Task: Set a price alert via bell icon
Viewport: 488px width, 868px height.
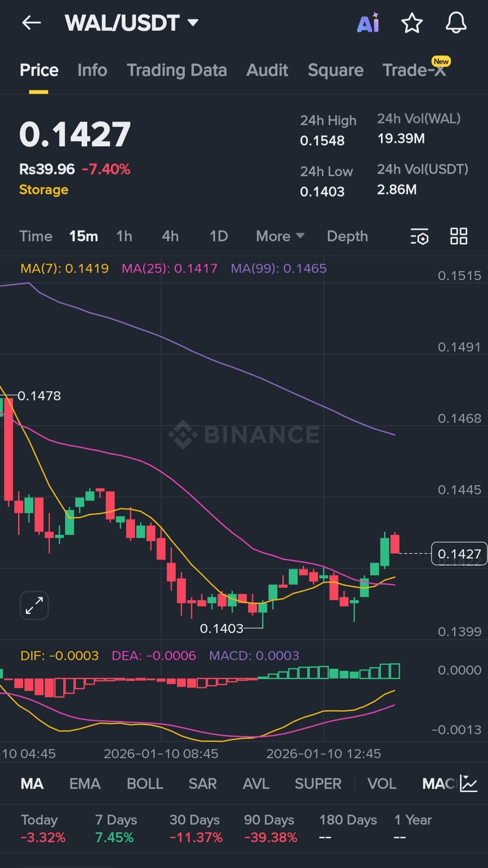Action: (x=456, y=23)
